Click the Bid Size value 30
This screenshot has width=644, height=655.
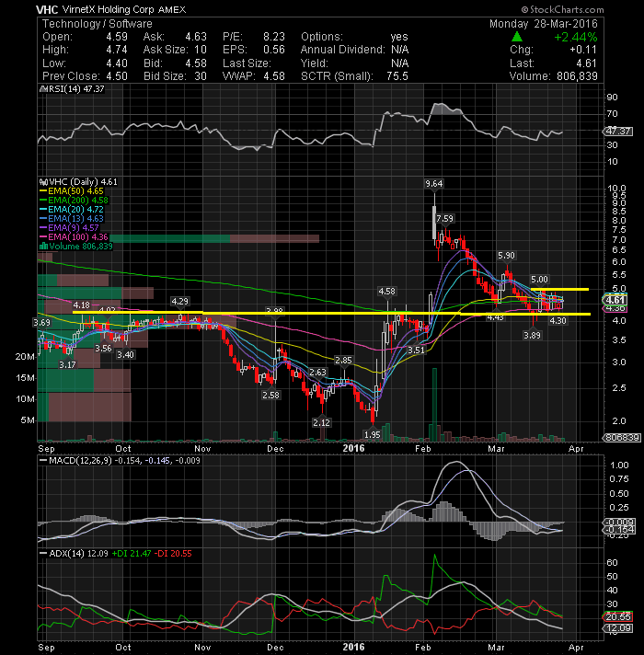click(x=201, y=76)
